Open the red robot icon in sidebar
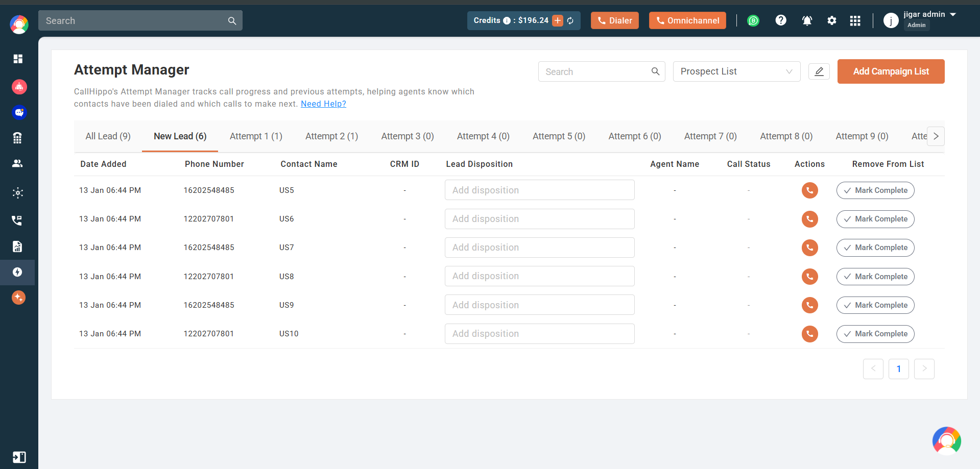This screenshot has height=469, width=980. point(19,87)
